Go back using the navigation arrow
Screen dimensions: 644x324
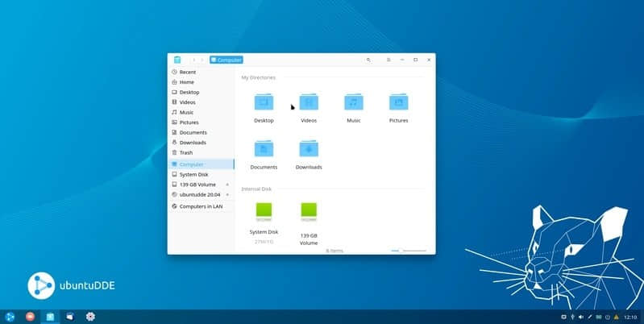tap(193, 60)
